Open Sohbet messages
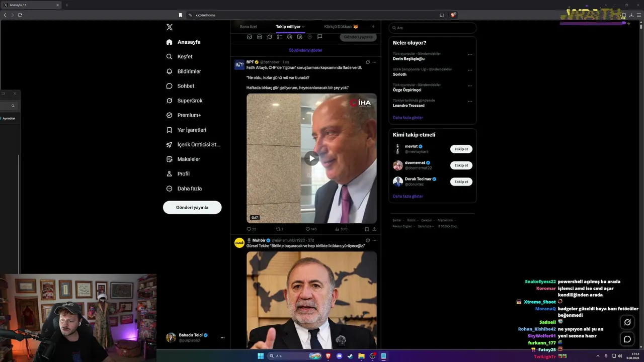Image resolution: width=644 pixels, height=362 pixels. click(x=180, y=86)
